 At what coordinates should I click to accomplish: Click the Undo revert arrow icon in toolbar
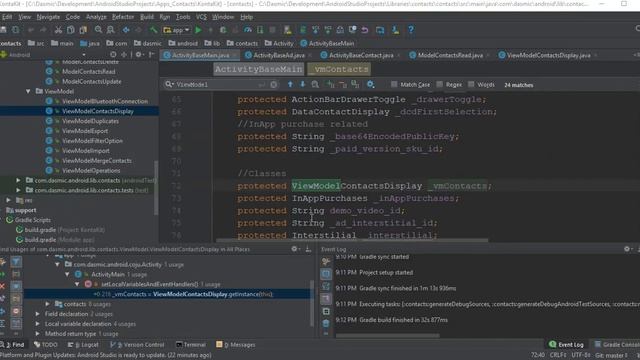point(364,30)
